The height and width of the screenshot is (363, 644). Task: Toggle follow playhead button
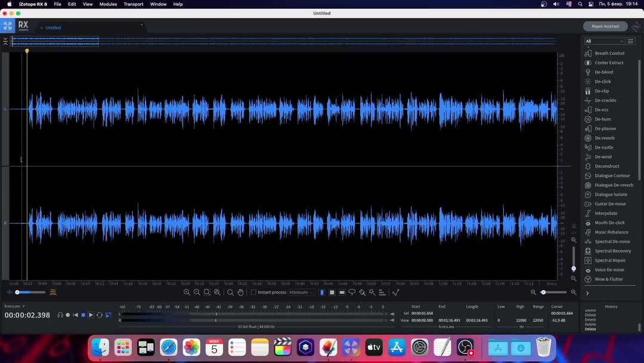(109, 315)
